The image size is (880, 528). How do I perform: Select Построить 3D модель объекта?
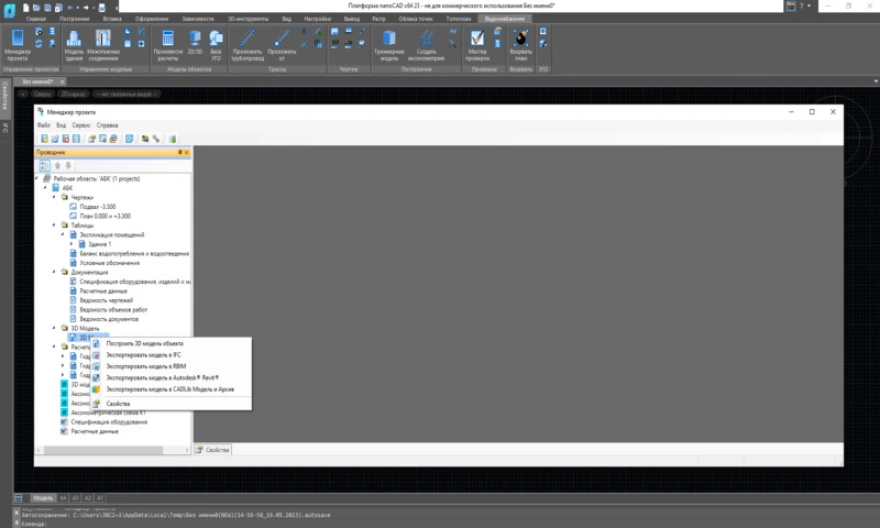click(144, 343)
